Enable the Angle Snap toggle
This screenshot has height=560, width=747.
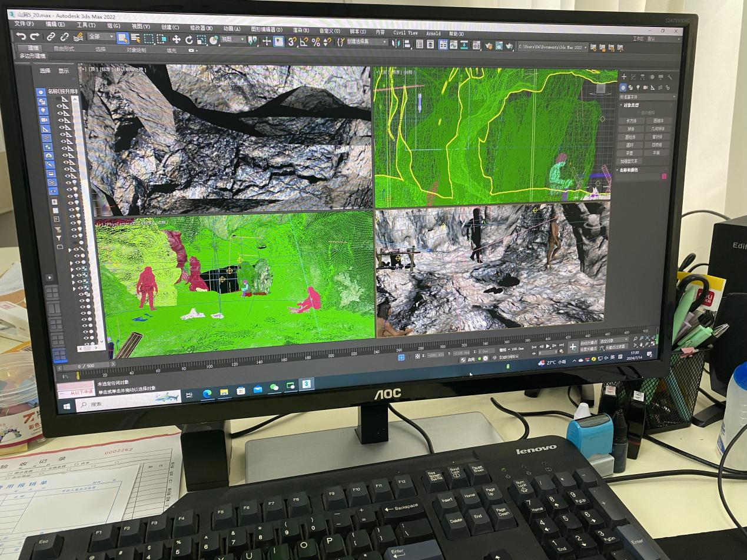(304, 42)
